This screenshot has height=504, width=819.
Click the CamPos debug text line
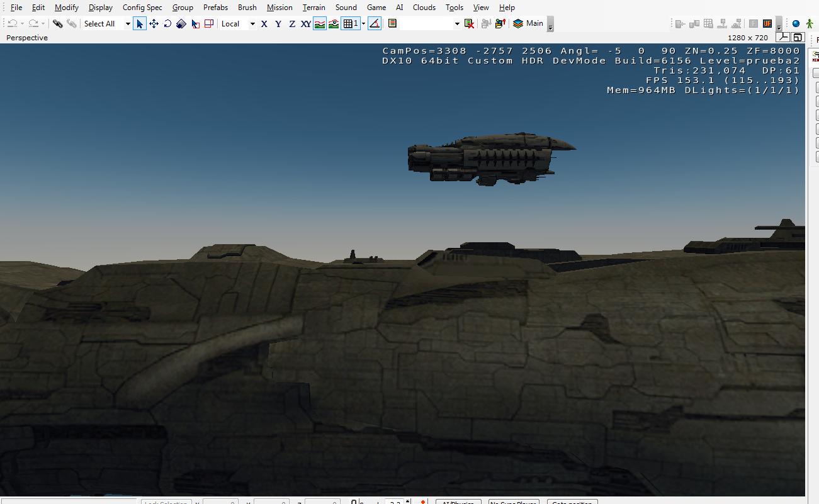591,51
